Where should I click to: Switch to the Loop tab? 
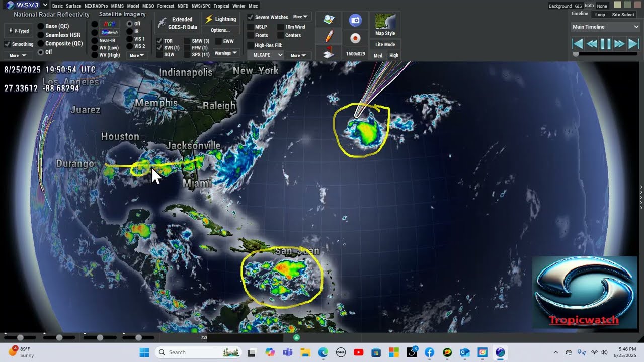click(x=600, y=15)
